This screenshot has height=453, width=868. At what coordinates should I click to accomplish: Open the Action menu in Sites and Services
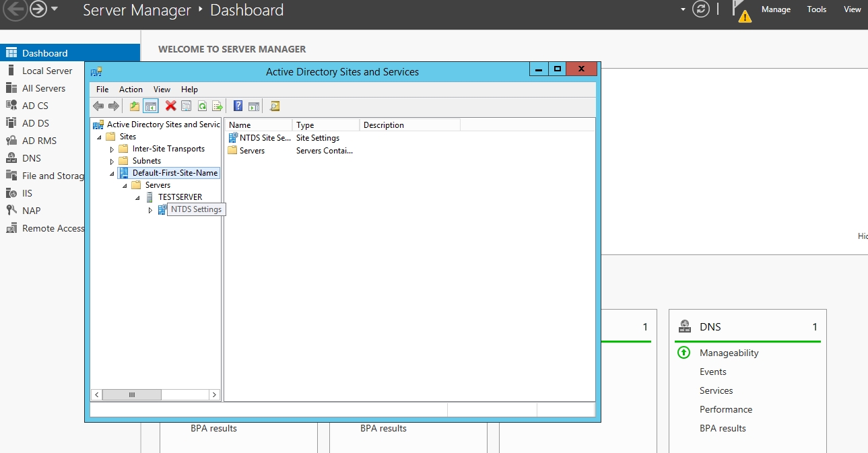(131, 89)
